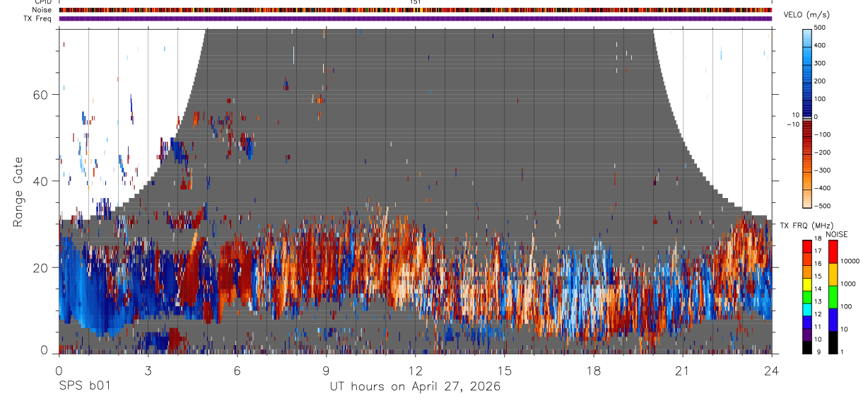Click the '14' TX frequency scale label
This screenshot has width=868, height=401.
pos(819,289)
